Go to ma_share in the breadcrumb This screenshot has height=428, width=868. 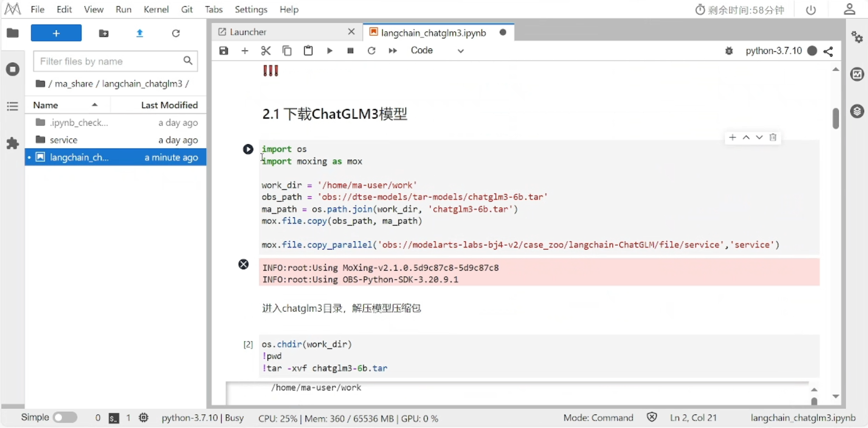click(74, 84)
